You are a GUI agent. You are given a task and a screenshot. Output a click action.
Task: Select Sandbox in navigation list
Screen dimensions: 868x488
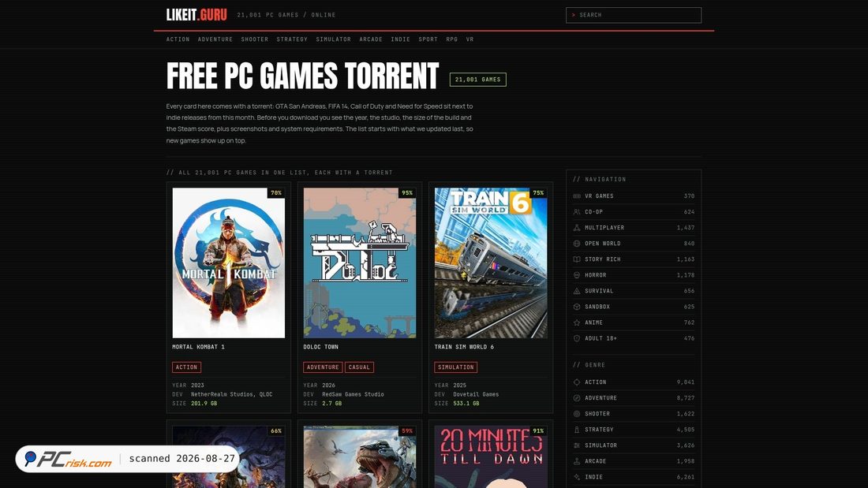[634, 307]
